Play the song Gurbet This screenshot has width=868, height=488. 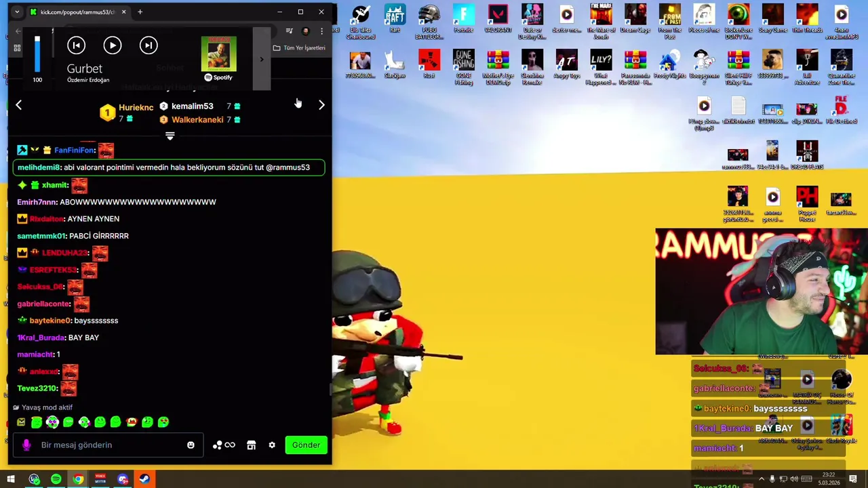coord(112,45)
